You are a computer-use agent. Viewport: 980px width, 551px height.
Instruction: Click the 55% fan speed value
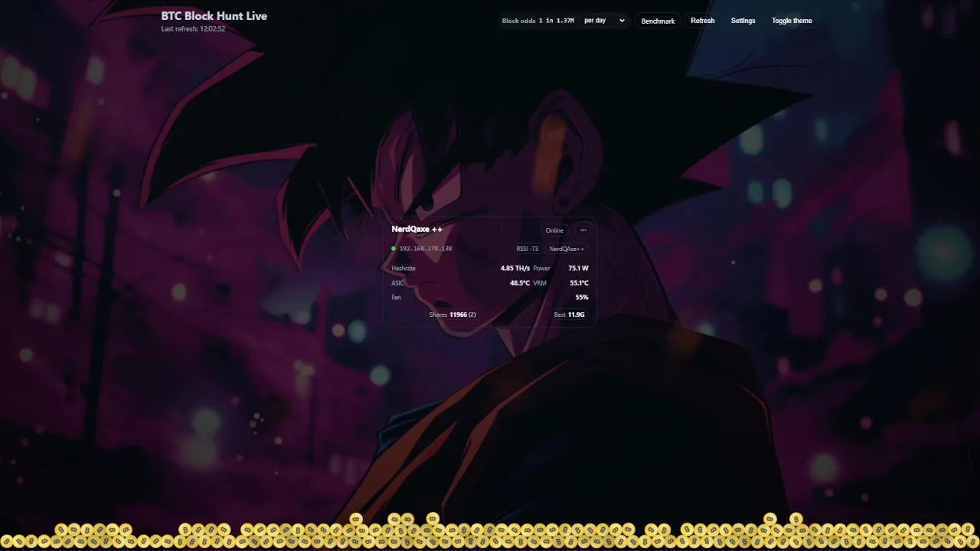582,298
